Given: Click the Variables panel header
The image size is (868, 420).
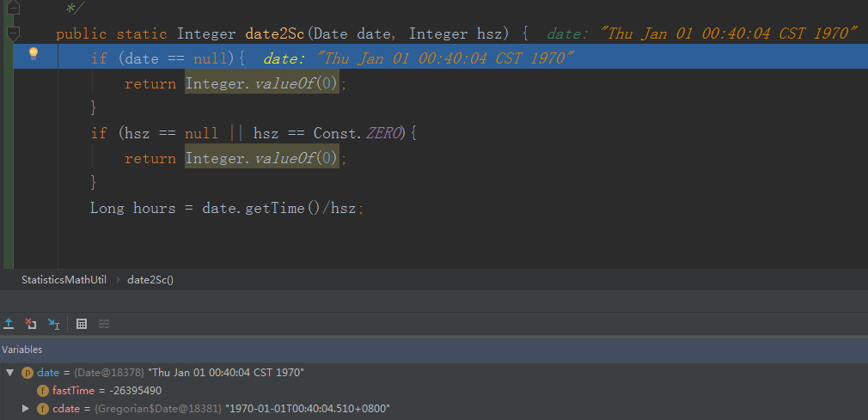Looking at the screenshot, I should (x=434, y=350).
